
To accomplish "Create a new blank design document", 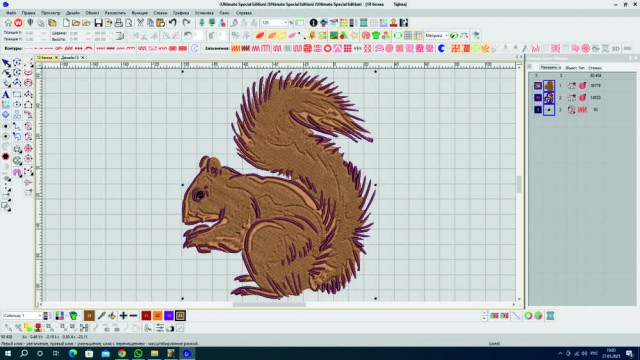I will (66, 23).
